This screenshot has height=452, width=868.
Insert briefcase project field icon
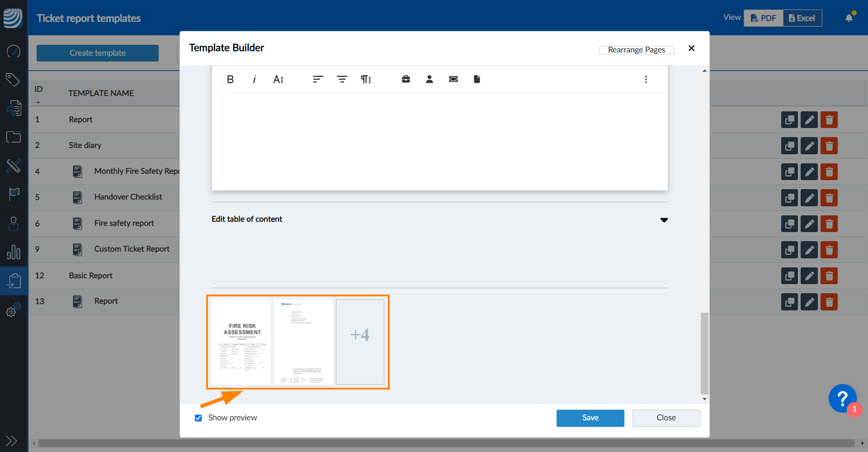click(406, 80)
